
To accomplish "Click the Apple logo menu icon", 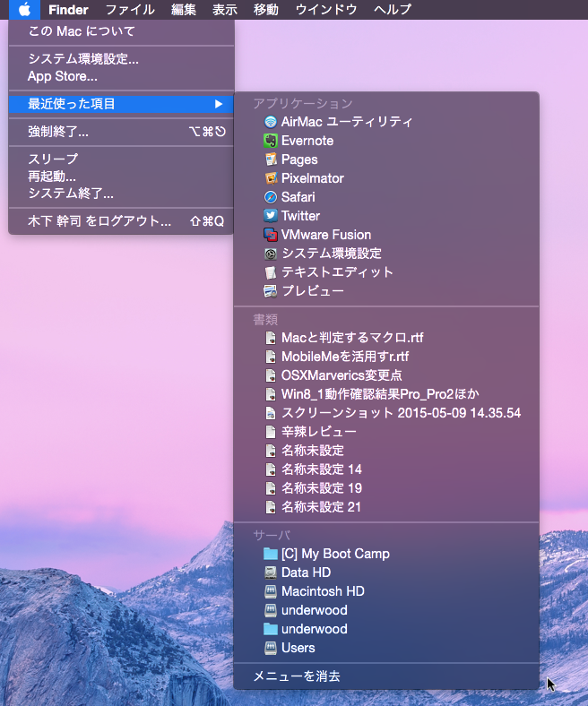I will pos(24,9).
